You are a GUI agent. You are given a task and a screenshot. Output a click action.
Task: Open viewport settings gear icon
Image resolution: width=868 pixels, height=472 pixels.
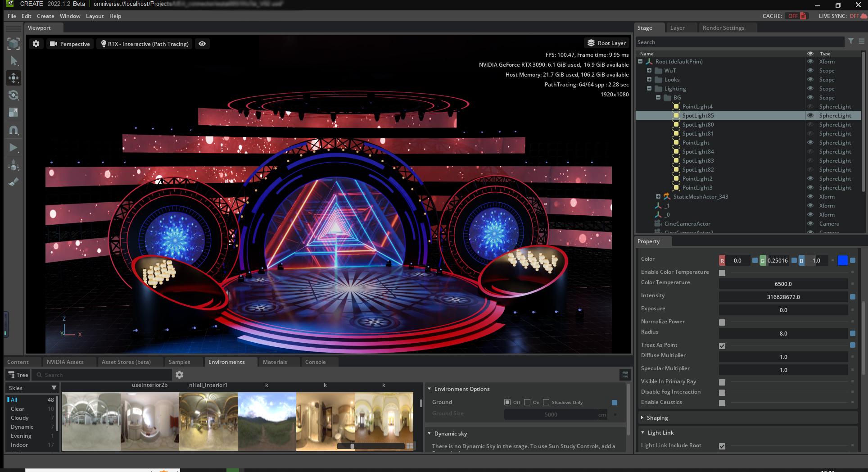pyautogui.click(x=36, y=44)
